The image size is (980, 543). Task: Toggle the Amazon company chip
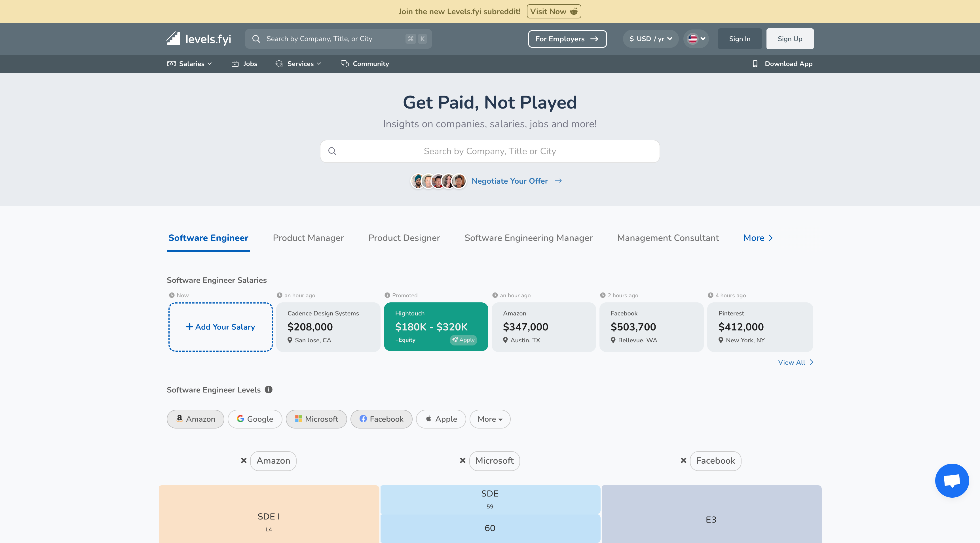coord(196,419)
